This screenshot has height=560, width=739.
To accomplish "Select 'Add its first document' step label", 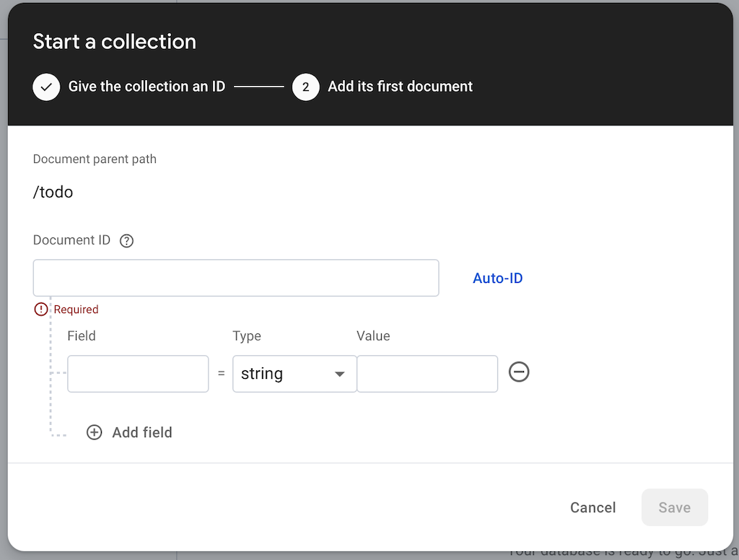I will [x=400, y=87].
